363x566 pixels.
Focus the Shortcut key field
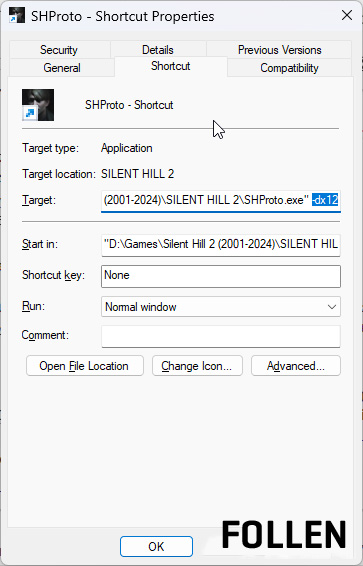221,276
